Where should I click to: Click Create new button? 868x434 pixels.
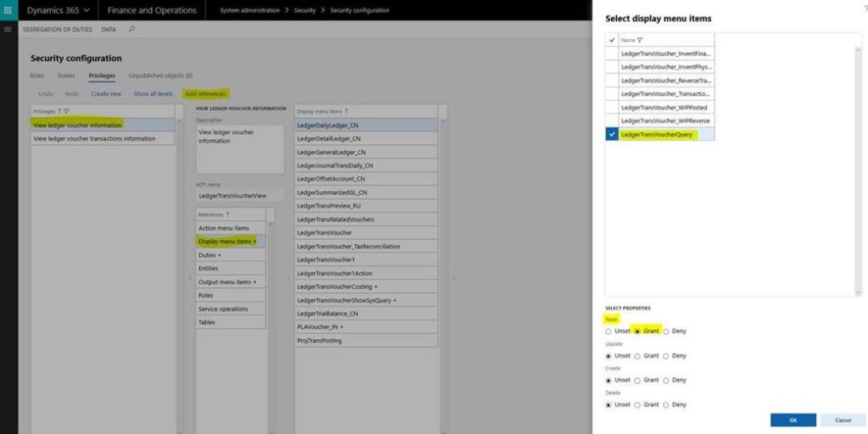click(106, 93)
